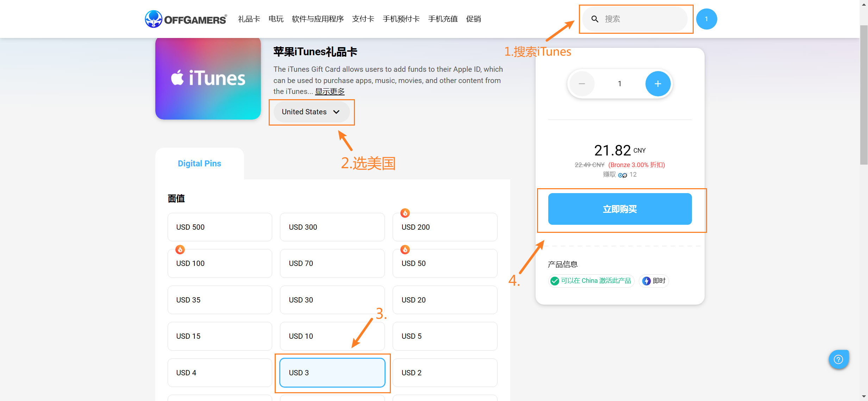Switch to the Digital Pins tab
The width and height of the screenshot is (868, 401).
click(199, 164)
